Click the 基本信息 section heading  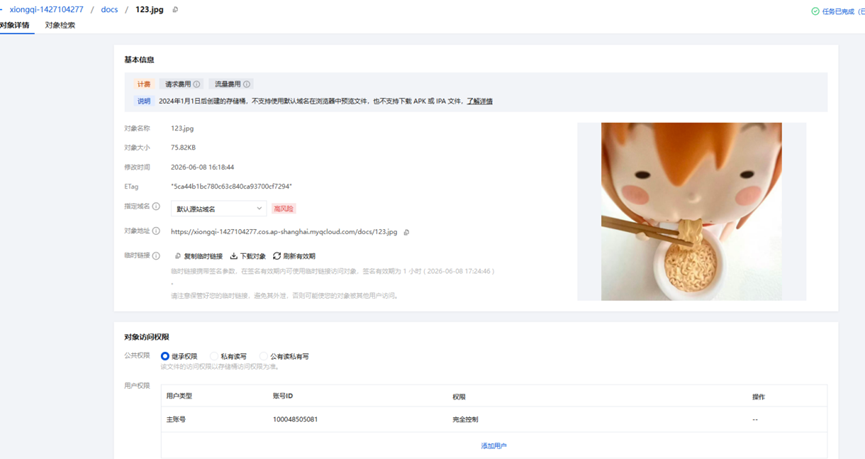(x=139, y=60)
